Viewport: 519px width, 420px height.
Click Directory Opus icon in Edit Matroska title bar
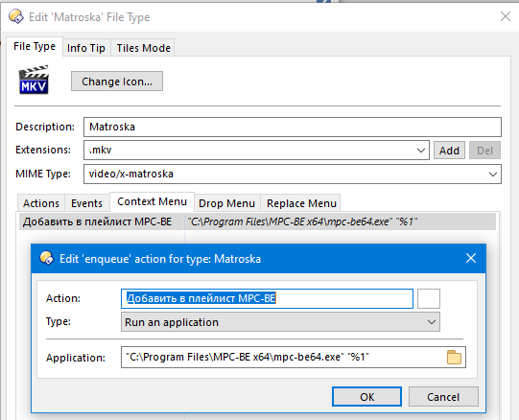16,16
